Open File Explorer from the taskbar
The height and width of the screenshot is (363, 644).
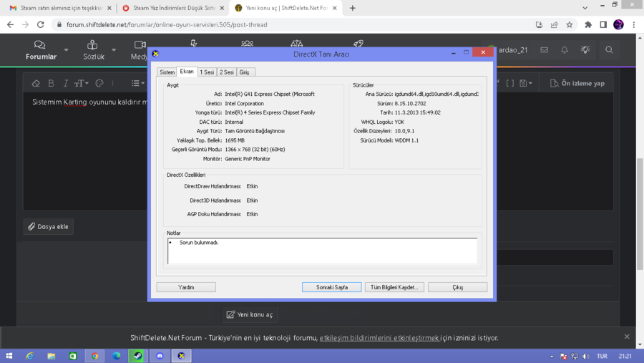click(x=51, y=356)
